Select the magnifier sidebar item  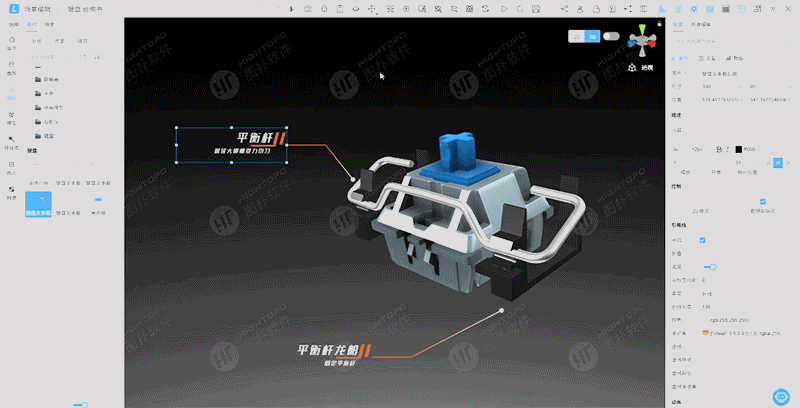click(11, 142)
